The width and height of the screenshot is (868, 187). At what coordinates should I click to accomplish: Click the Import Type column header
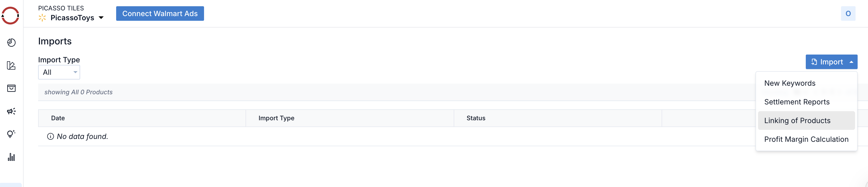[276, 118]
